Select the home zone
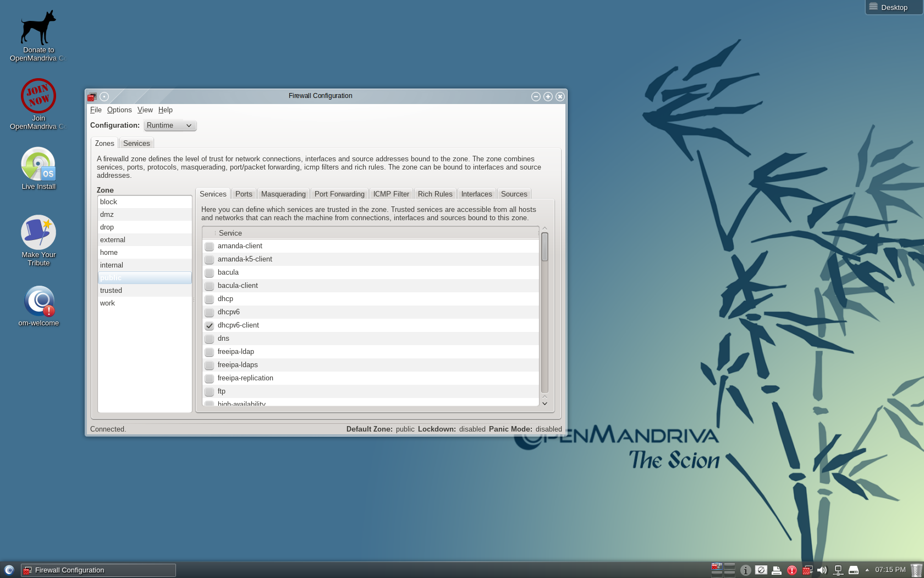The height and width of the screenshot is (578, 924). tap(145, 253)
